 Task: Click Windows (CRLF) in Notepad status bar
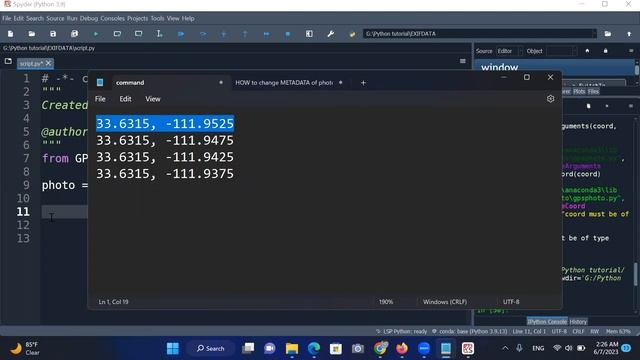click(445, 302)
